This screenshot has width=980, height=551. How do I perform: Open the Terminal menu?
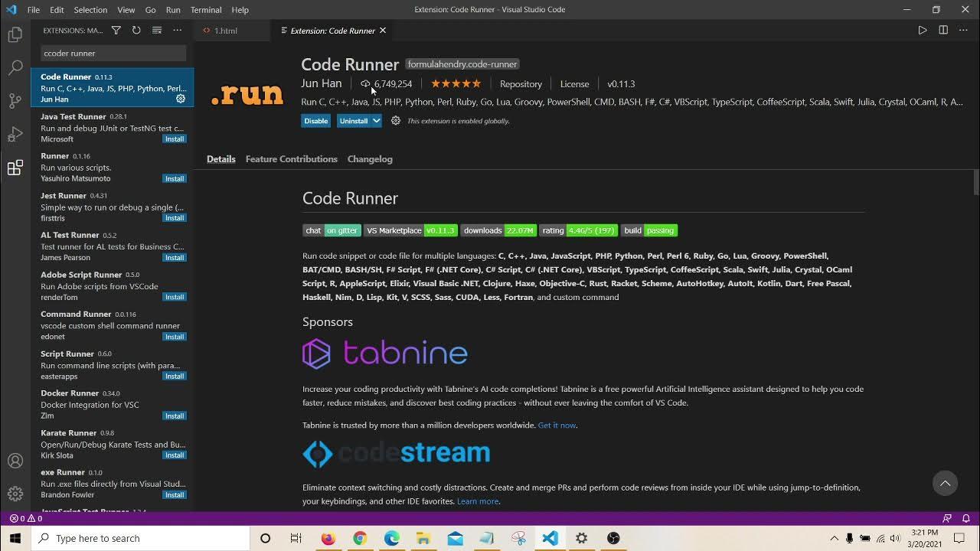[x=206, y=10]
